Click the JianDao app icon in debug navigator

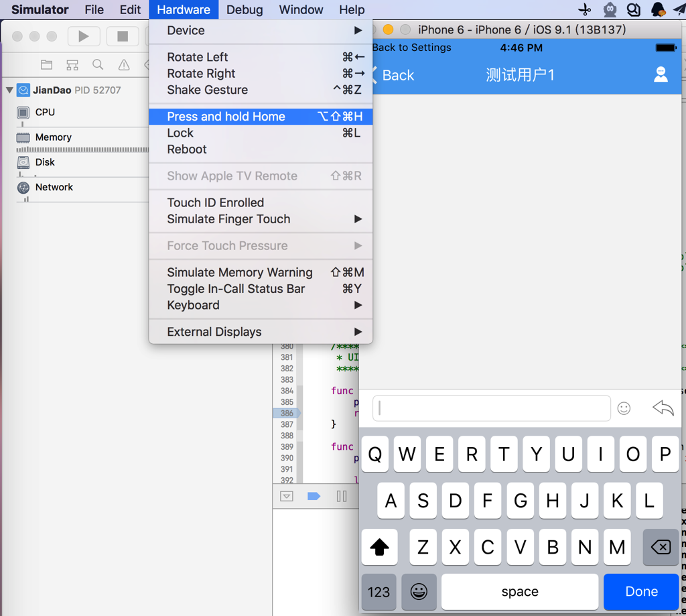pos(23,90)
